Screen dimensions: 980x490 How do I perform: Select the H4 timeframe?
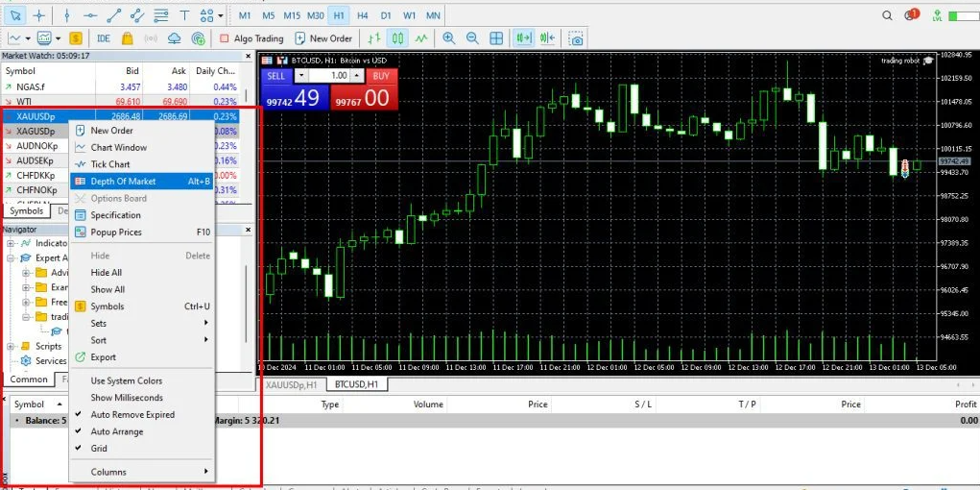[x=362, y=15]
